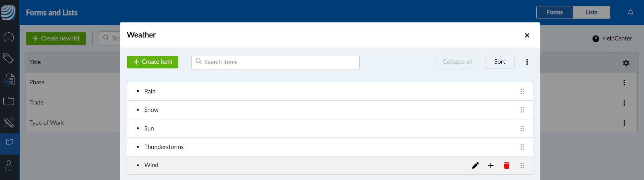Switch to the Lists tab
Screen dimensions: 644x180
[591, 12]
